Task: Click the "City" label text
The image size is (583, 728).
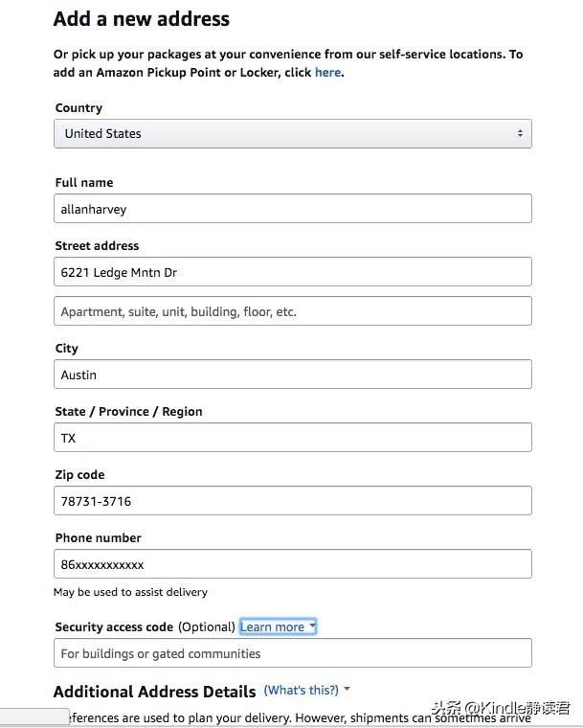Action: pyautogui.click(x=67, y=348)
